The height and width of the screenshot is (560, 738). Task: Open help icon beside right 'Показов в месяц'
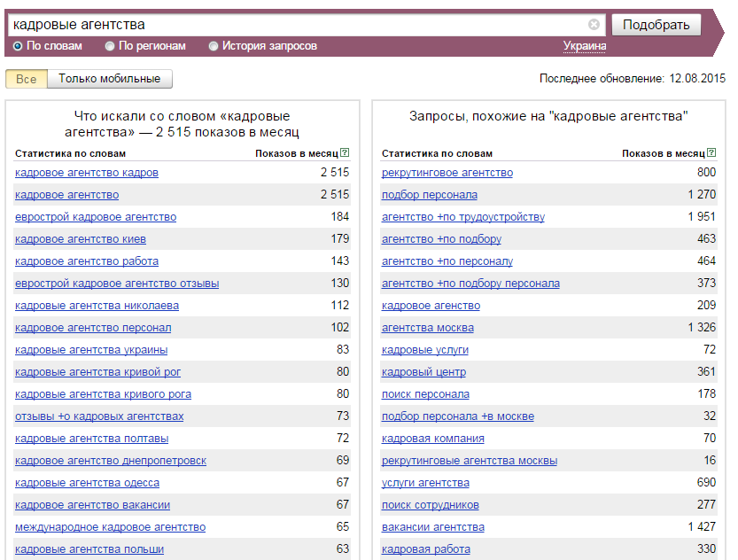[711, 152]
